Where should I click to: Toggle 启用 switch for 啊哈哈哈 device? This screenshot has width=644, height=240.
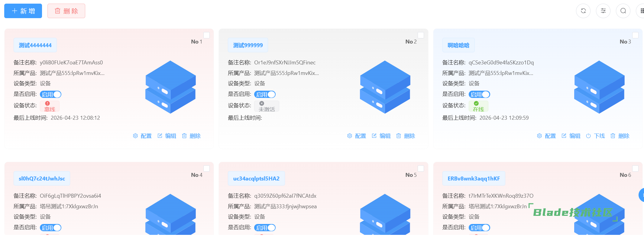point(479,95)
